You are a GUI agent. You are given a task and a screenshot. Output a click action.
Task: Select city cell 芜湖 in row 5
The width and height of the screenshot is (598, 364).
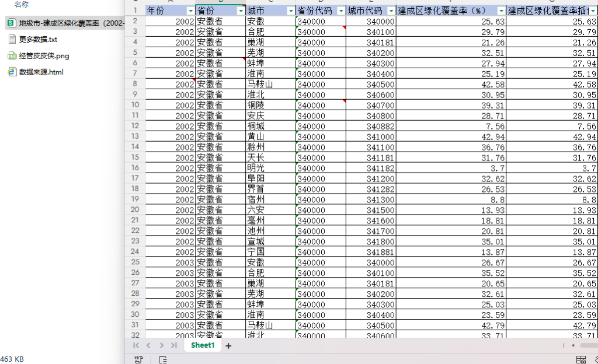[x=270, y=52]
